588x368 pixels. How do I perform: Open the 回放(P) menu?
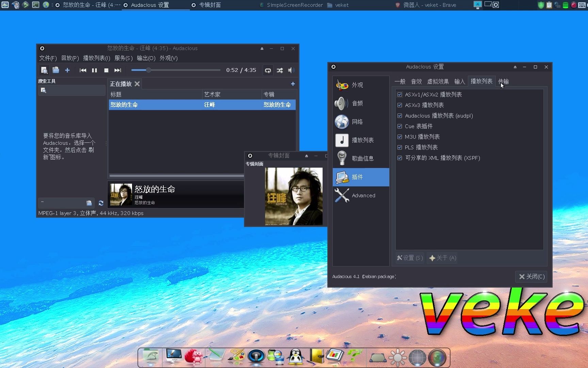coord(70,58)
